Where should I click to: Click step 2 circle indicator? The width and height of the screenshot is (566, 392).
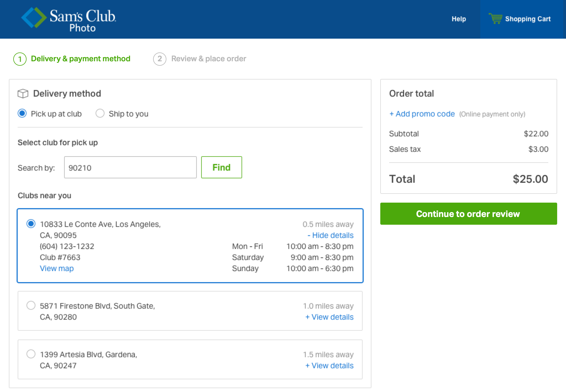pyautogui.click(x=159, y=59)
